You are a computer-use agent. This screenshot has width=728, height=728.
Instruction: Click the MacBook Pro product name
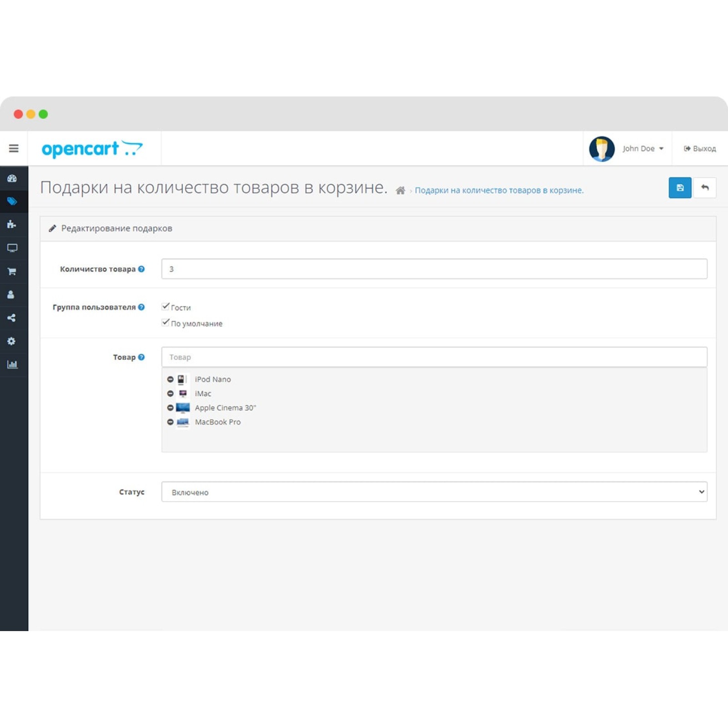pyautogui.click(x=217, y=422)
